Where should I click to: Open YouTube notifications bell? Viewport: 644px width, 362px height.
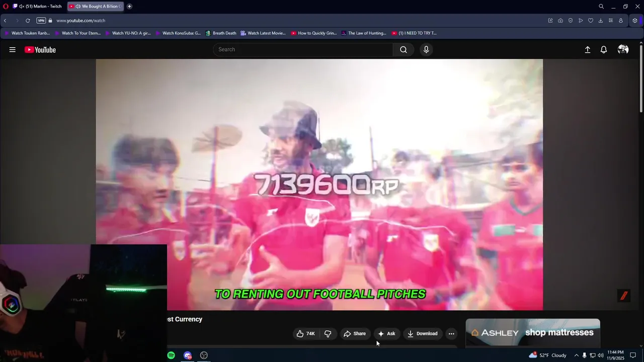pos(604,50)
